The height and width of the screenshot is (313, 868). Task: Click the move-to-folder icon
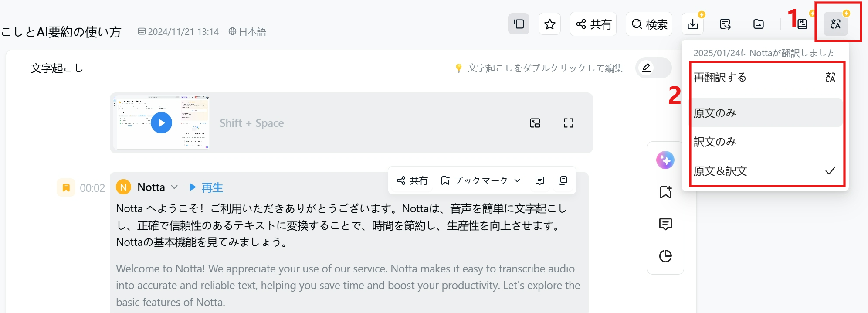click(759, 24)
